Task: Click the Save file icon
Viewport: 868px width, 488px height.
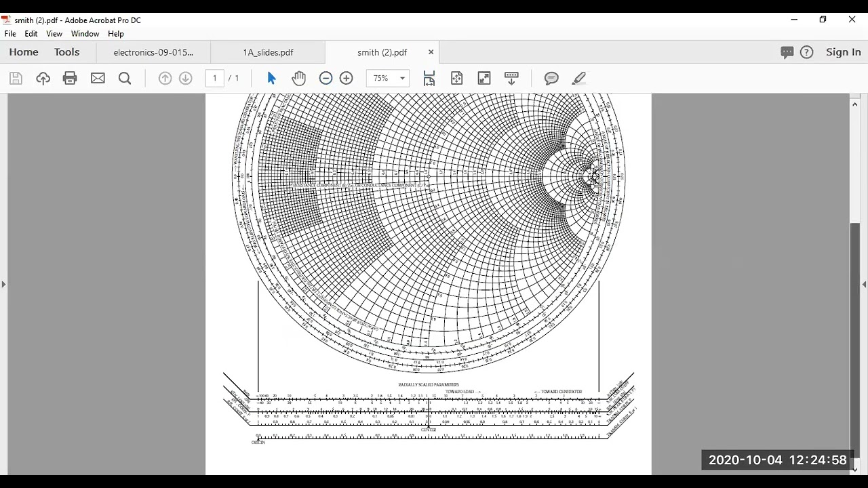Action: pos(16,79)
